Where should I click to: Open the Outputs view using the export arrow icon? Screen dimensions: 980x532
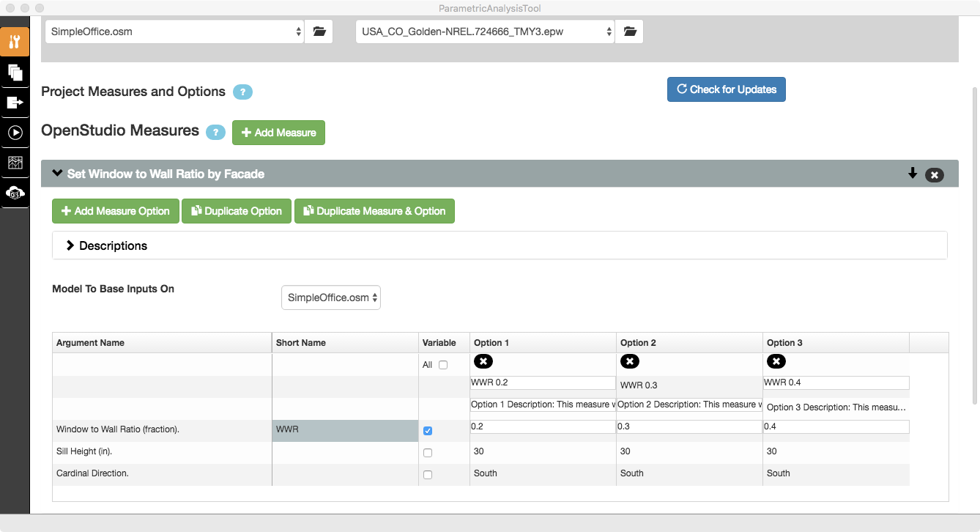[15, 102]
